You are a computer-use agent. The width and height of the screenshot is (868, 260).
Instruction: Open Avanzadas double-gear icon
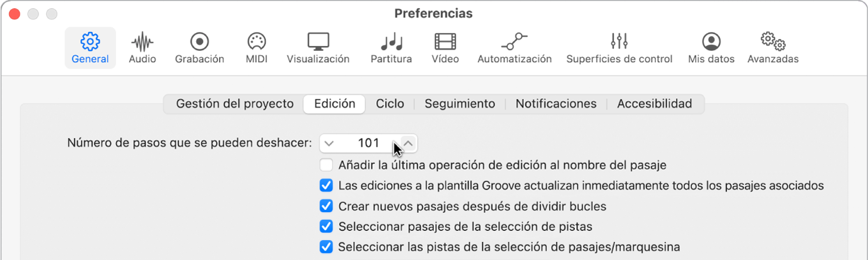(773, 41)
